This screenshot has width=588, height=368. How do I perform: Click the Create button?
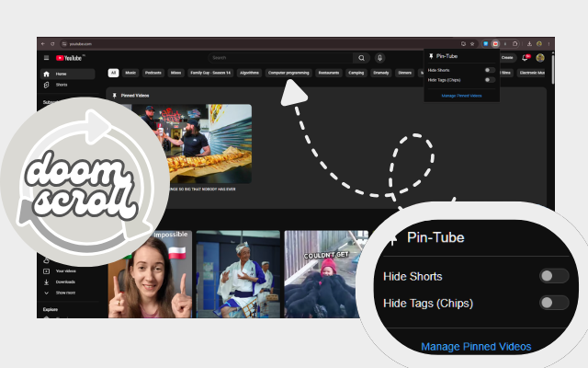(507, 58)
